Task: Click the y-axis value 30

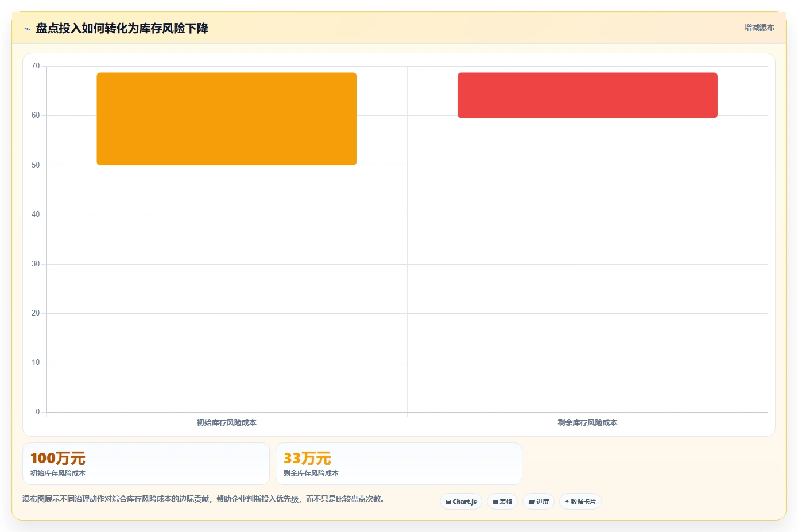Action: (36, 264)
